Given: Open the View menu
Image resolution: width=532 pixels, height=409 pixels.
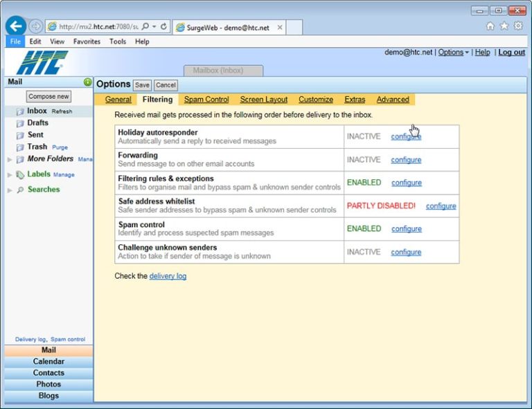Looking at the screenshot, I should click(x=57, y=42).
